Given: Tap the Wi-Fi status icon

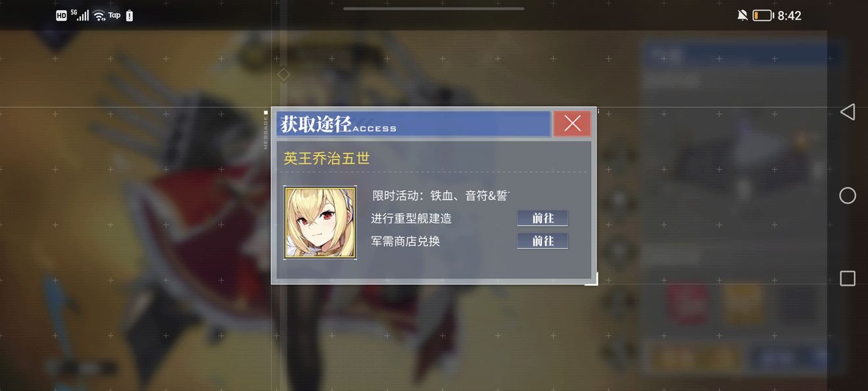Looking at the screenshot, I should tap(99, 15).
